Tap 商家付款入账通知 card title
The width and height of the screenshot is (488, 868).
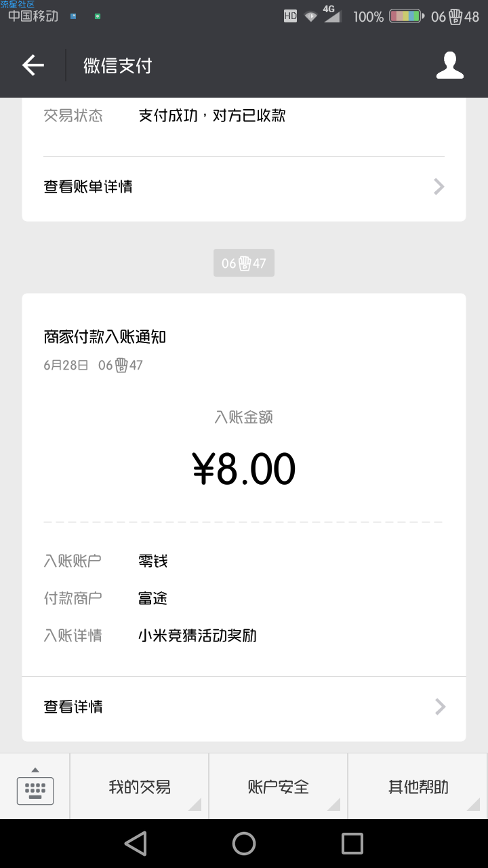(105, 337)
